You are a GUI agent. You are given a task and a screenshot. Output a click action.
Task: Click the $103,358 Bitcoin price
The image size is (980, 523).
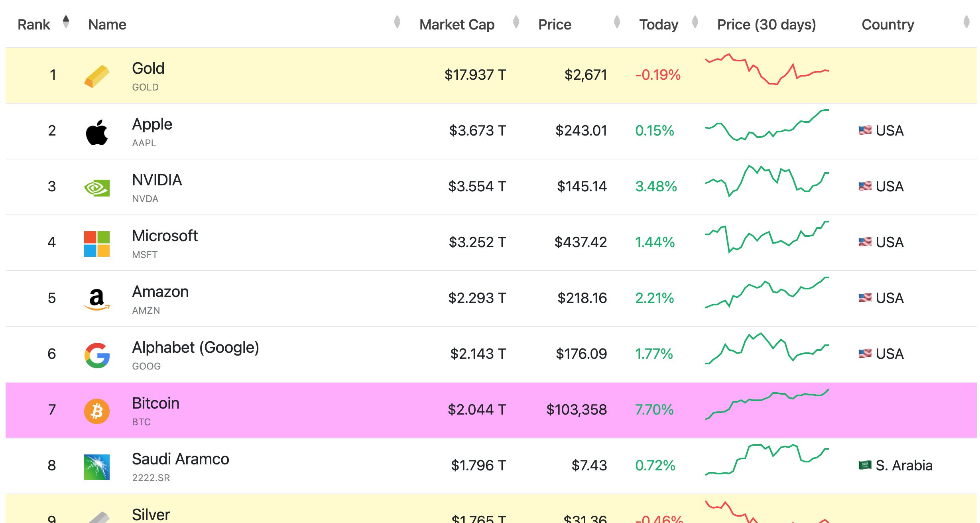pos(577,409)
